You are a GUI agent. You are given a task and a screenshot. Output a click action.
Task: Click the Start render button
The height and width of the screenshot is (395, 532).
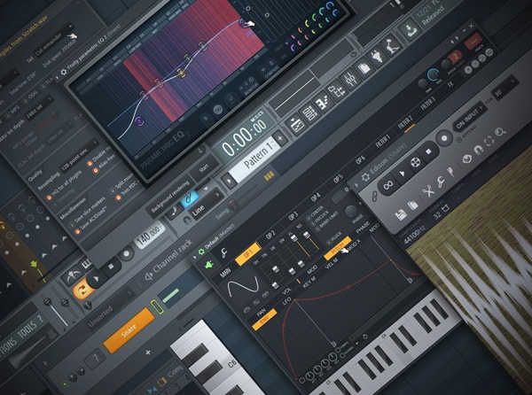coord(204,168)
